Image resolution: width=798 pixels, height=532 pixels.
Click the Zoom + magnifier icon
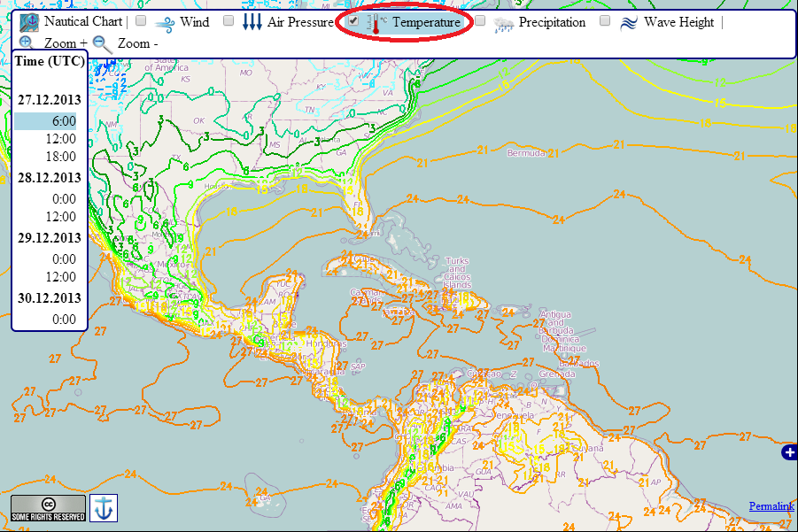pyautogui.click(x=27, y=42)
